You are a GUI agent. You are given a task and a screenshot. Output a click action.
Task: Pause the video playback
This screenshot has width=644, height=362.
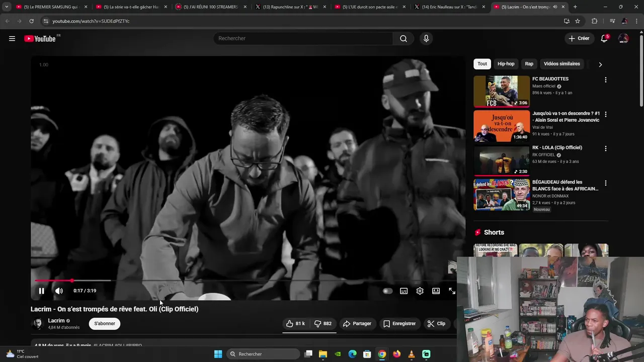(42, 291)
